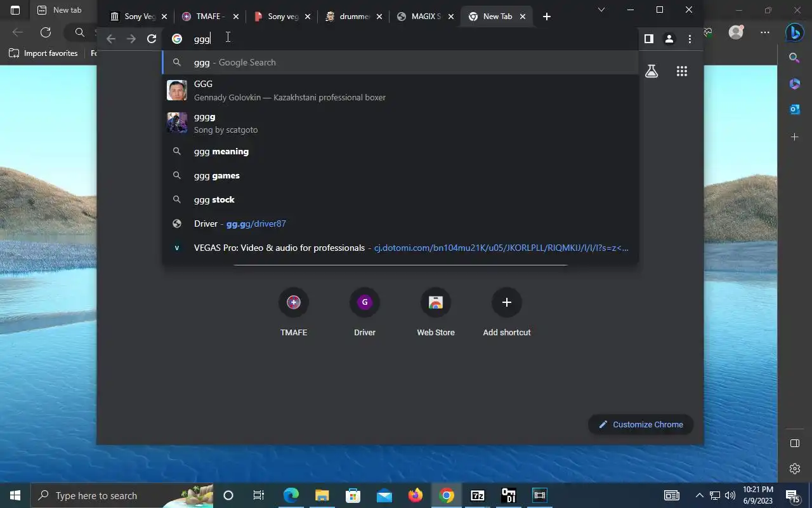Open Edge settings and more menu
The image size is (812, 508).
(x=765, y=32)
